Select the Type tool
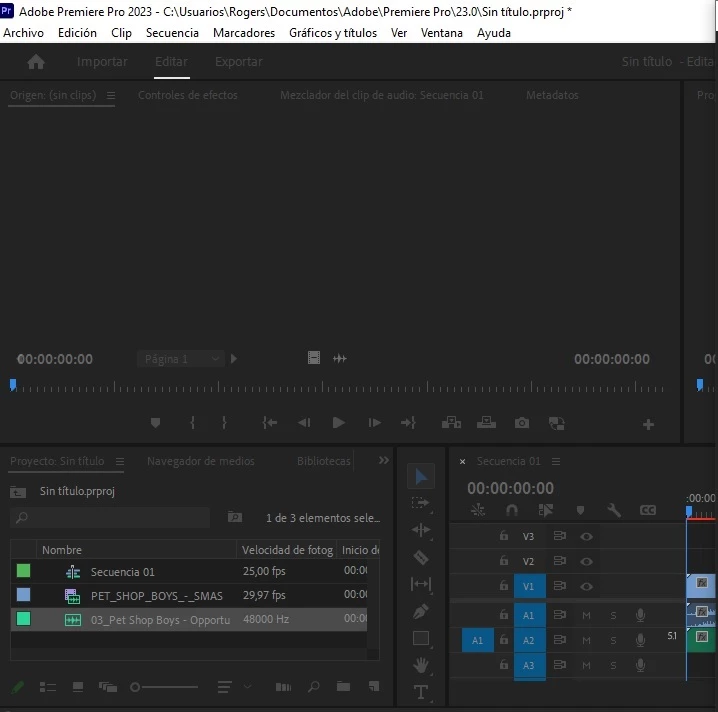Viewport: 718px width, 712px height. 421,691
